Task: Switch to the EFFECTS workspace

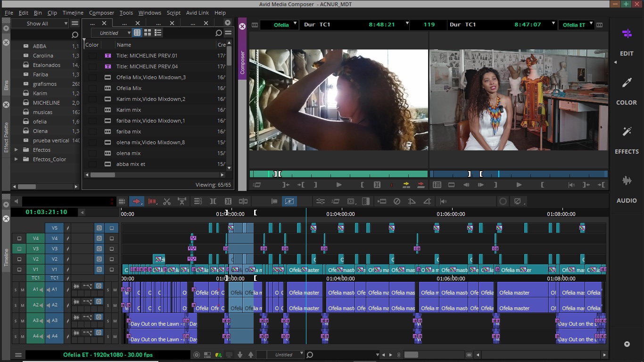Action: coord(627,140)
